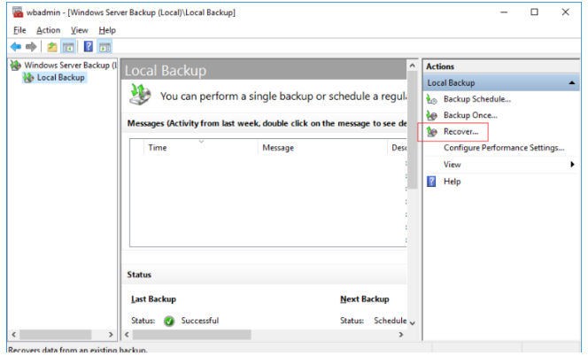Click the status bar text about recovering data
This screenshot has height=364, width=588.
[x=78, y=349]
